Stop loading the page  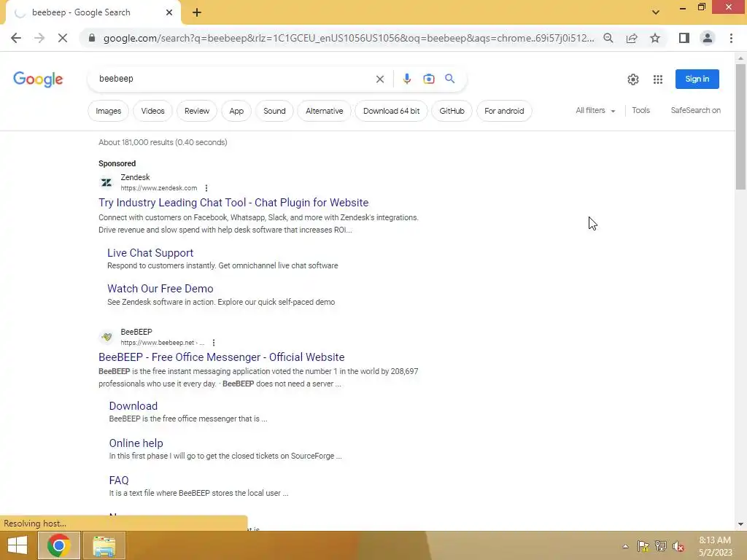click(x=63, y=38)
